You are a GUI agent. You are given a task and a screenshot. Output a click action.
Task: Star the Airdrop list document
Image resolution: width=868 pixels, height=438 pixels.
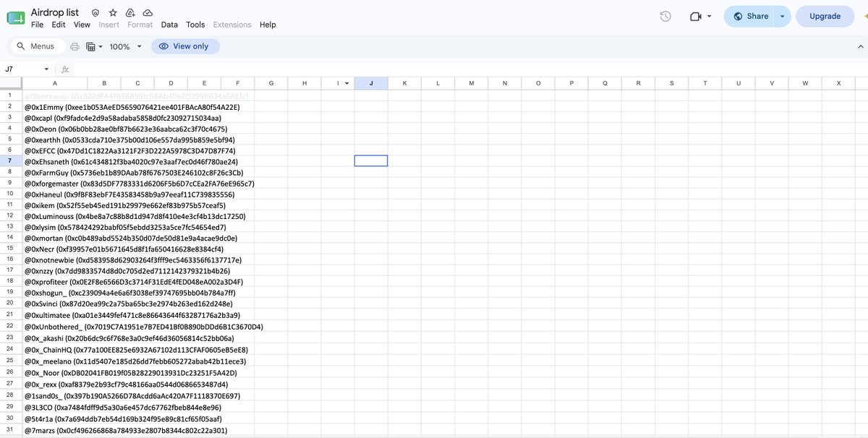(x=113, y=13)
